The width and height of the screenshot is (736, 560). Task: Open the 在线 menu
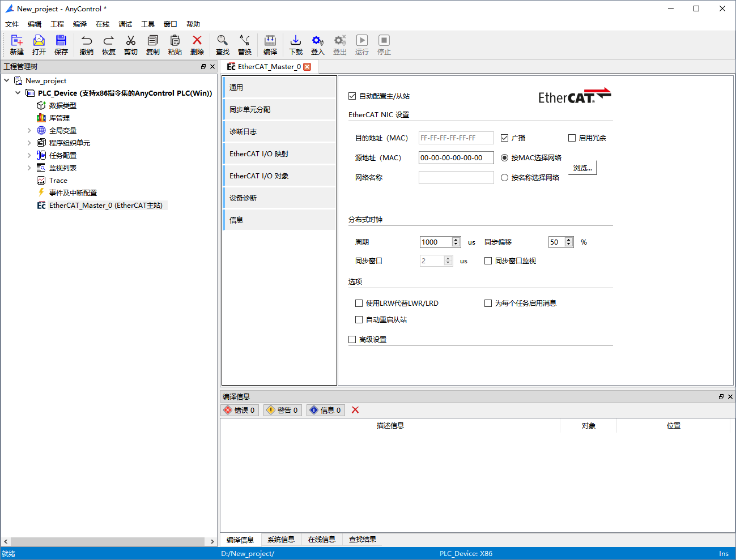[103, 24]
